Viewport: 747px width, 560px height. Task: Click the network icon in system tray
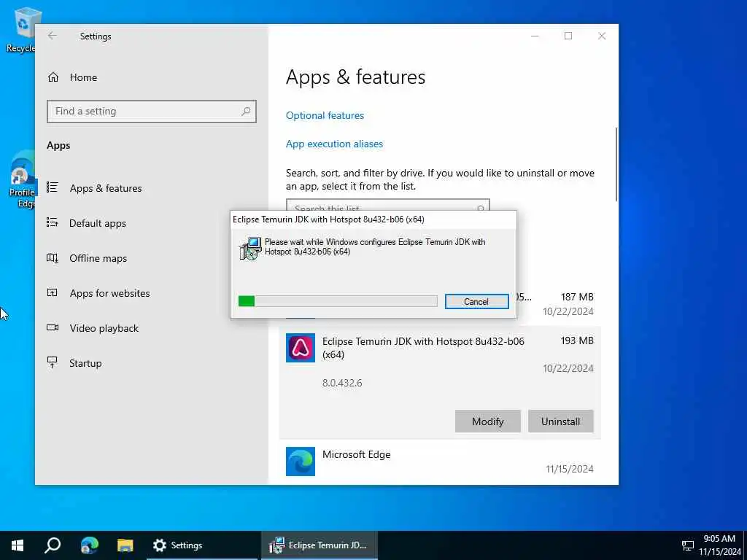click(x=687, y=545)
